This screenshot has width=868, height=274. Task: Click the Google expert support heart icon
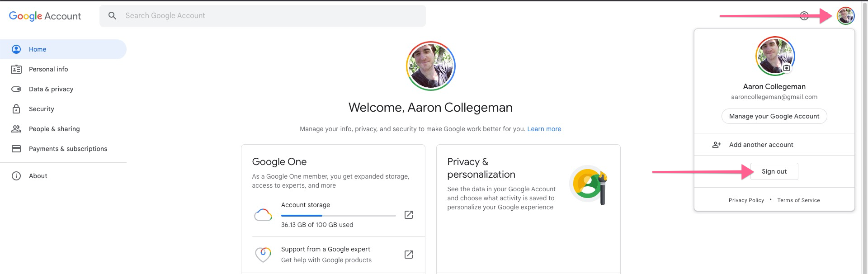coord(263,255)
